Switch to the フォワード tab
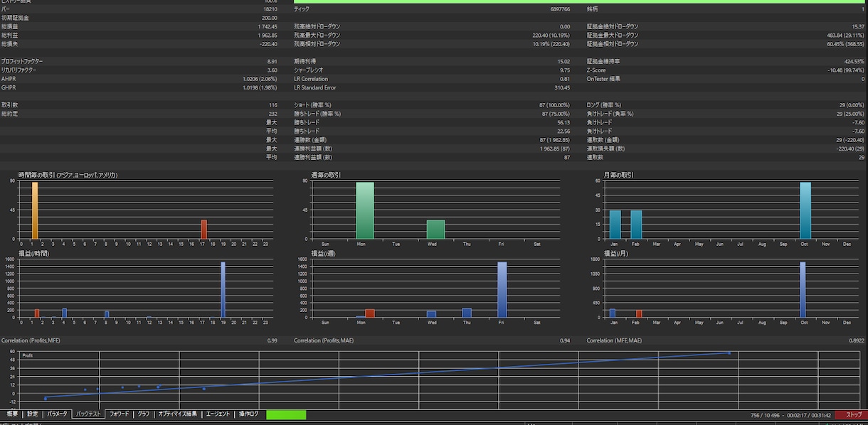Viewport: 868px width, 425px height. (x=120, y=414)
